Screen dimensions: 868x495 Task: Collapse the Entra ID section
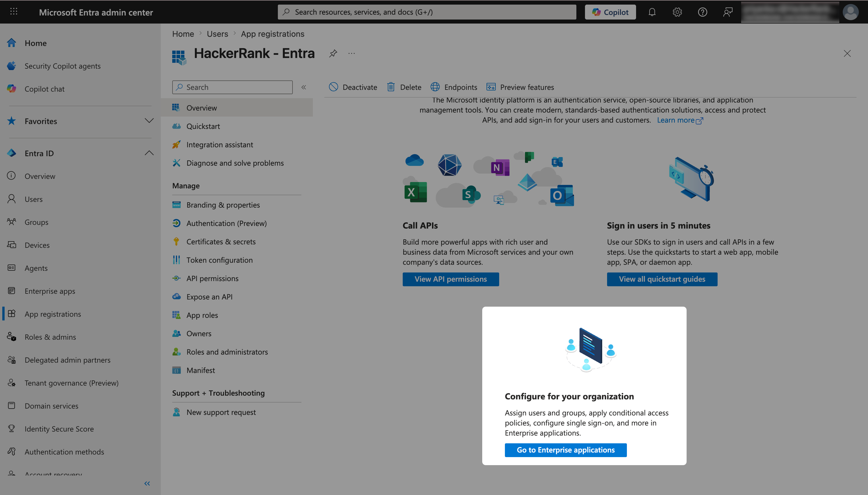coord(149,153)
